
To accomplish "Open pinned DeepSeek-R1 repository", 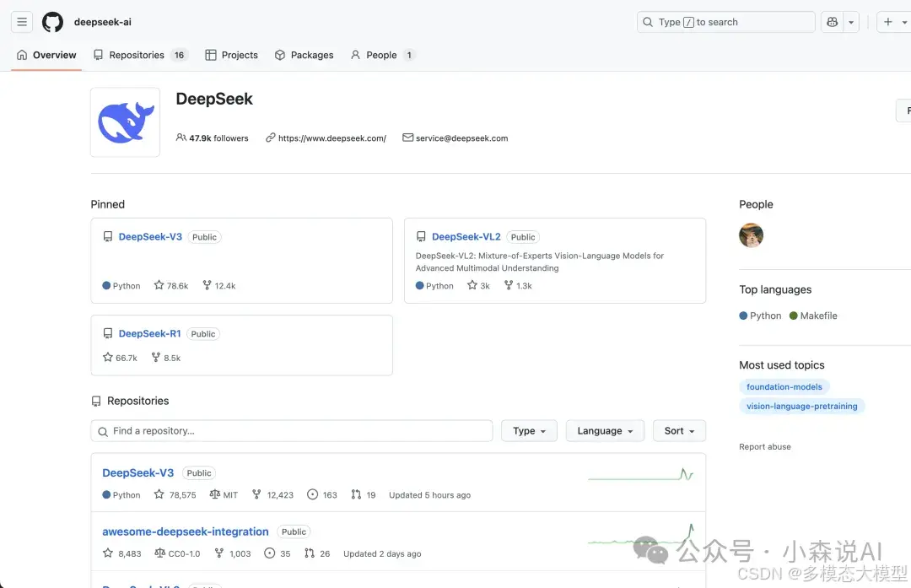I will [150, 334].
